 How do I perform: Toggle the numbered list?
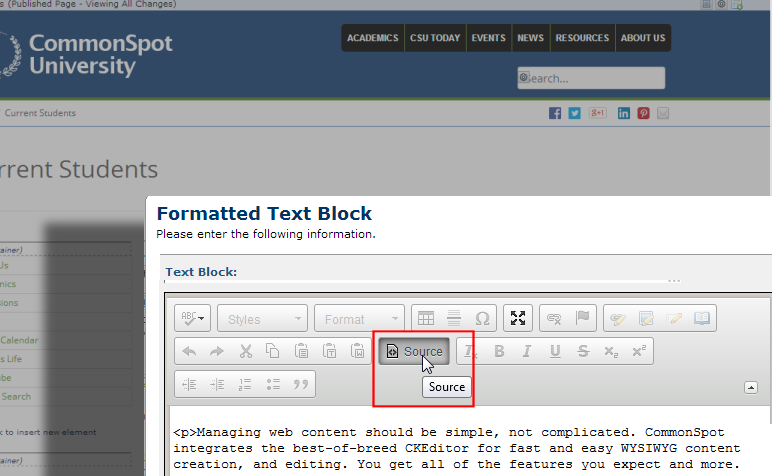click(x=245, y=384)
